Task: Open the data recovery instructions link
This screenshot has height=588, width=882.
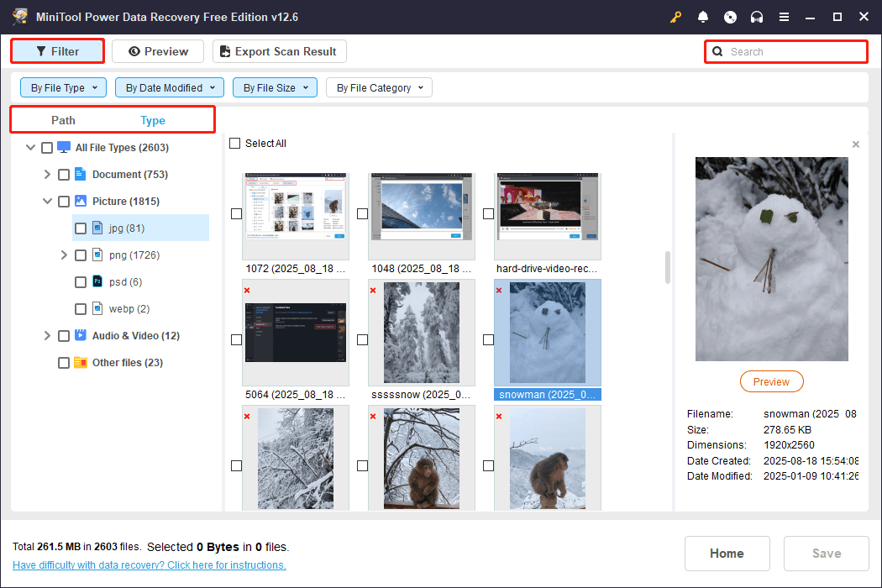Action: point(149,564)
